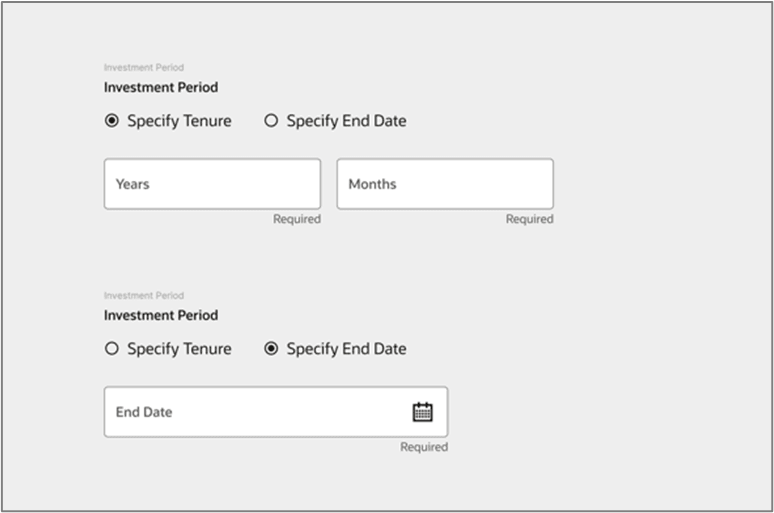Screen dimensions: 774x513
Task: Focus the Years input field
Action: 212,184
